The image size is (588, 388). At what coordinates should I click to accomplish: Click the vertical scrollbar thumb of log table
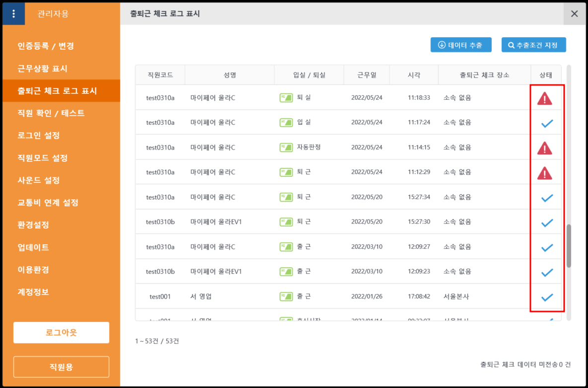click(569, 246)
